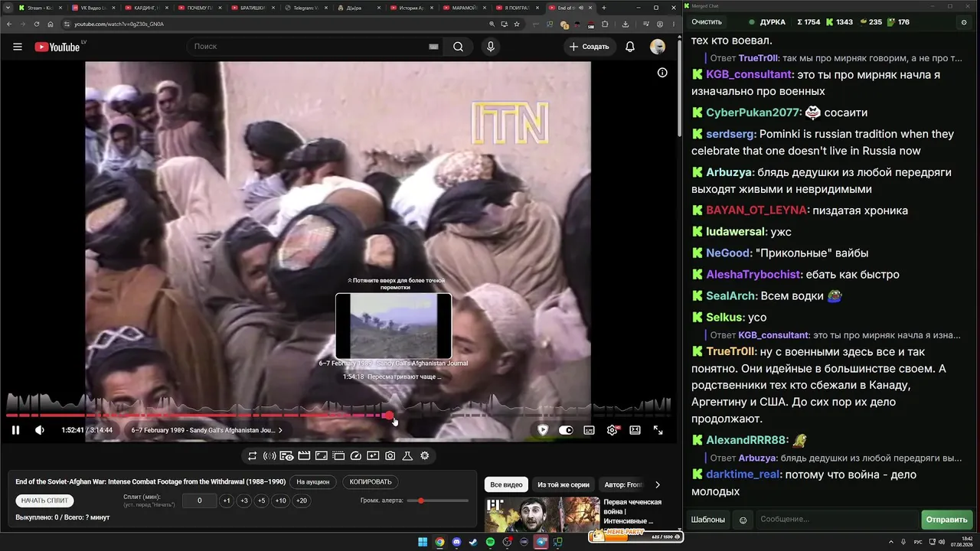
Task: Expand the chapter title '6–7 February 1989'
Action: click(207, 430)
